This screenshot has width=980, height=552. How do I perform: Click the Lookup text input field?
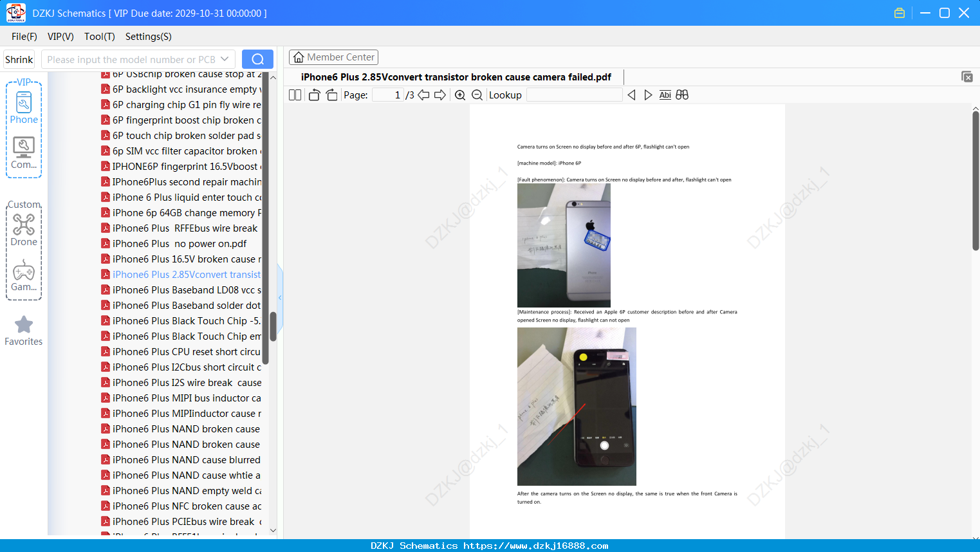tap(575, 95)
